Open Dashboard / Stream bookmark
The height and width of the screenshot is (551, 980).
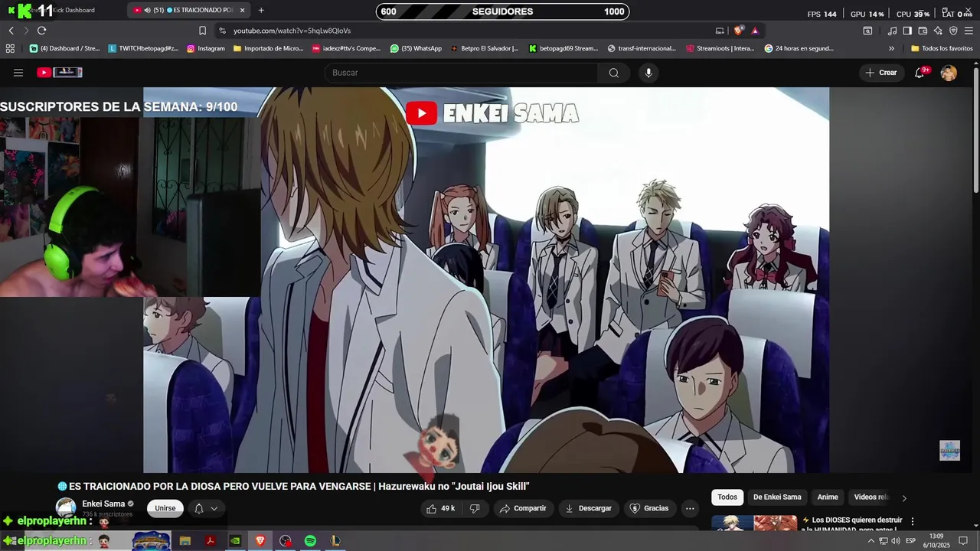(x=65, y=48)
